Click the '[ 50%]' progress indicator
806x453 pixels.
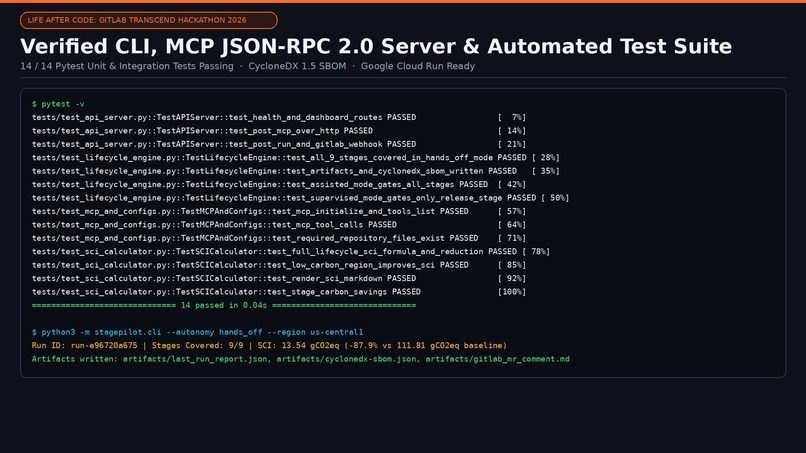point(555,197)
